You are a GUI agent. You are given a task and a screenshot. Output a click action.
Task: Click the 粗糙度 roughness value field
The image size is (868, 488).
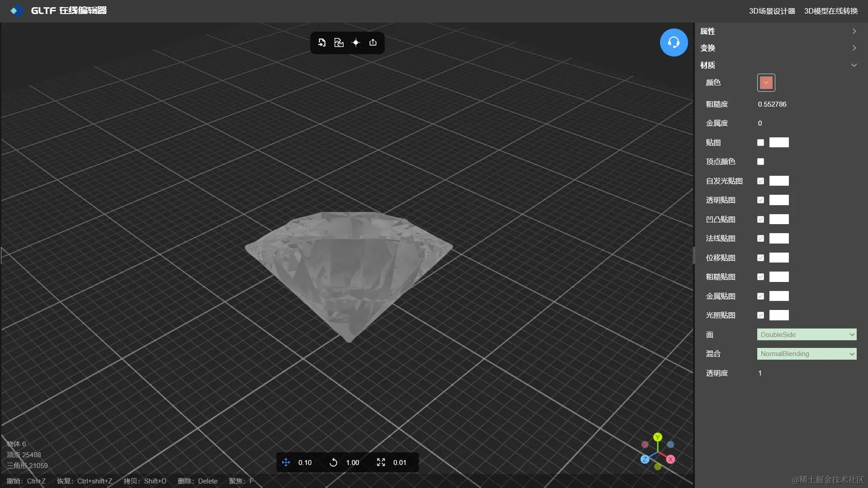[x=772, y=104]
